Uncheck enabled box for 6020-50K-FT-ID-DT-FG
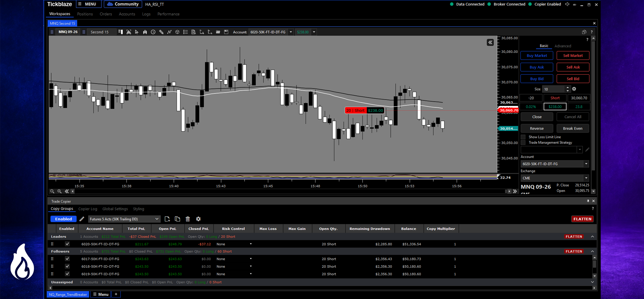The width and height of the screenshot is (644, 299). click(67, 244)
